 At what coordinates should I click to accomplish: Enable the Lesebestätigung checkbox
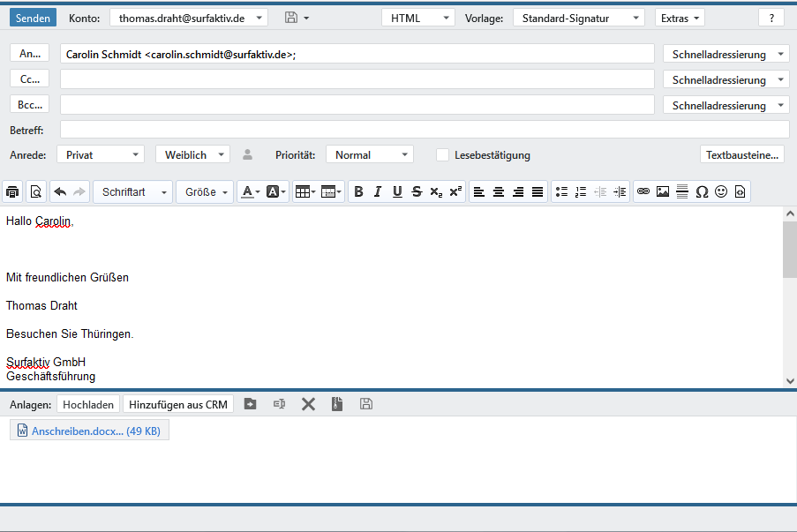[443, 155]
